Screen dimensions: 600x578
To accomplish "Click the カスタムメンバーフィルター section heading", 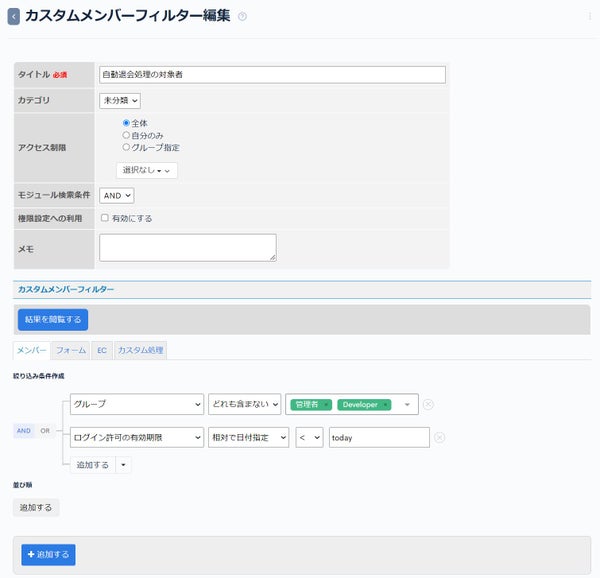I will click(66, 289).
